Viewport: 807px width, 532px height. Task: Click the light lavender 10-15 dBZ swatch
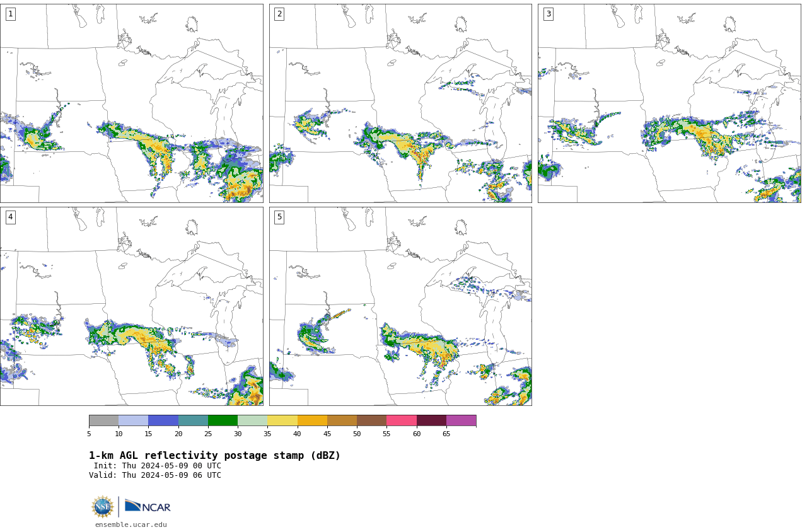click(134, 420)
